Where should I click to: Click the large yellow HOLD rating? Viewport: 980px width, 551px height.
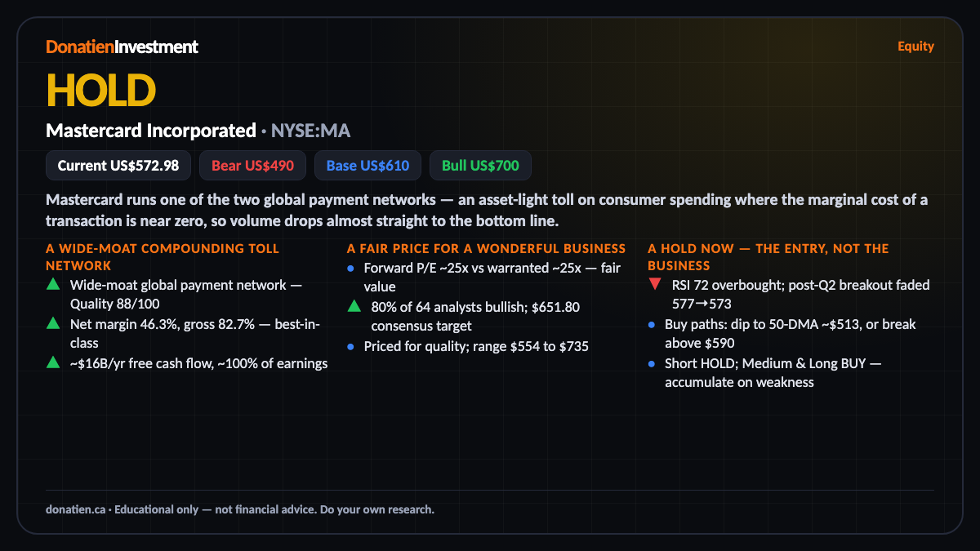[100, 89]
